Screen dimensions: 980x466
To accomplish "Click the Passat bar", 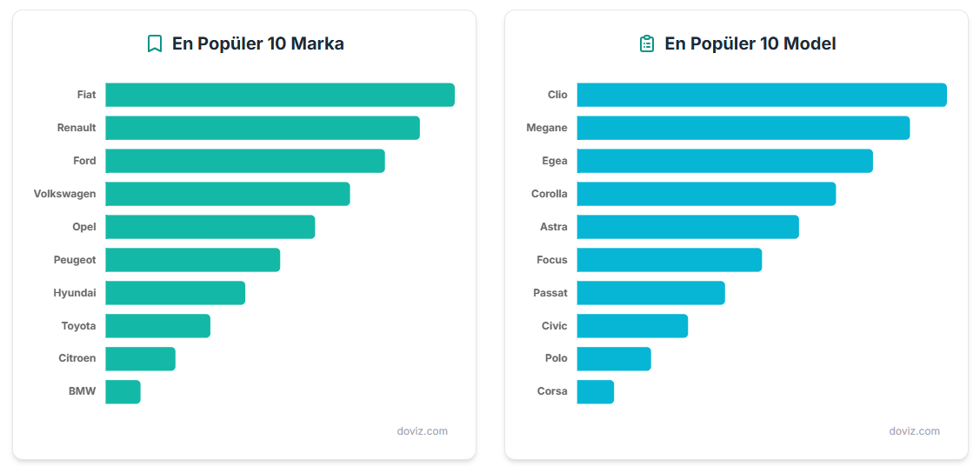I will click(x=650, y=293).
